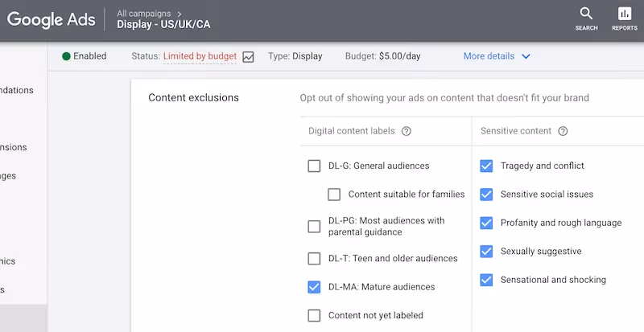This screenshot has height=332, width=644.
Task: Open the Reports icon in header
Action: 625,18
